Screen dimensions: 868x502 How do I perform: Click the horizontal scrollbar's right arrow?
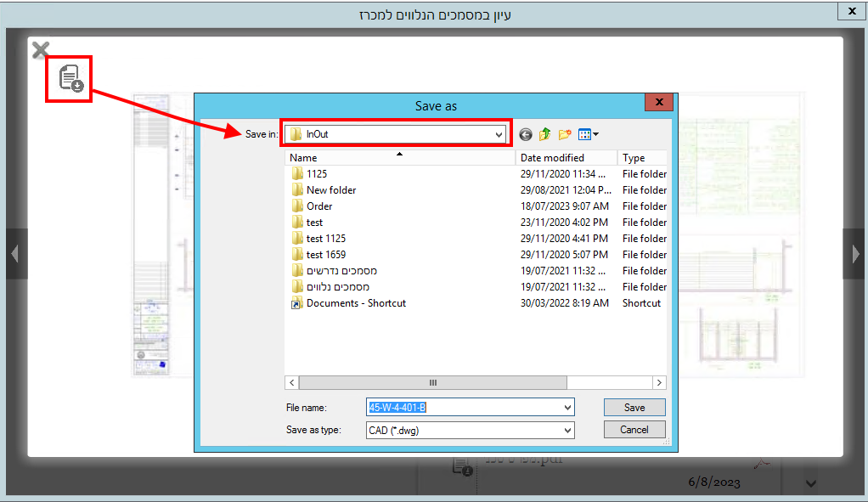[x=659, y=383]
